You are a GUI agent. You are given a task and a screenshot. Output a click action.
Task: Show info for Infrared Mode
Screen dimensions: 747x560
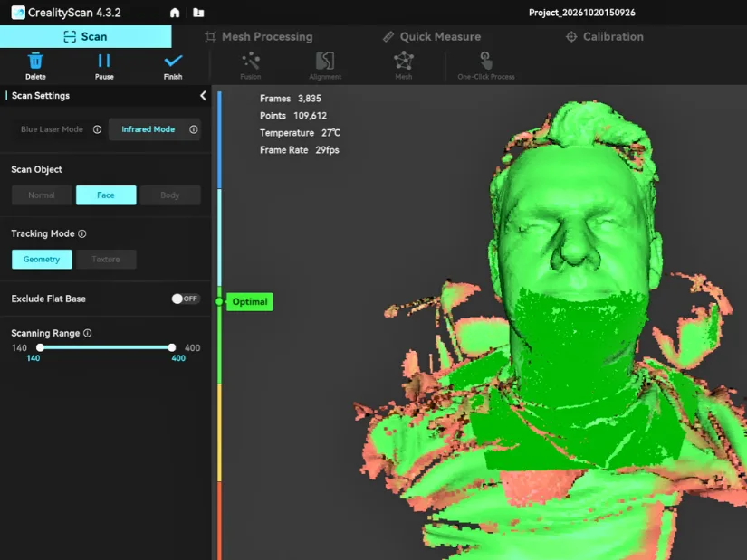(x=194, y=129)
